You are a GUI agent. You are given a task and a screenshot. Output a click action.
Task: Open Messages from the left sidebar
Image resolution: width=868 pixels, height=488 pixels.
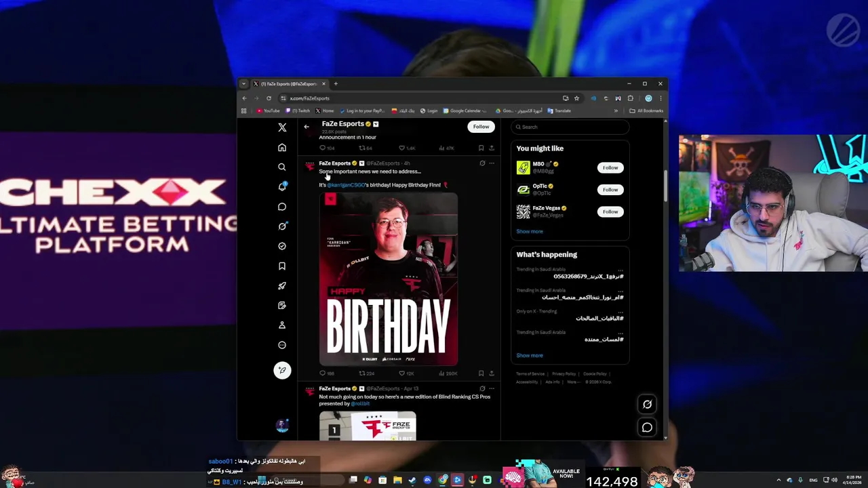(282, 207)
